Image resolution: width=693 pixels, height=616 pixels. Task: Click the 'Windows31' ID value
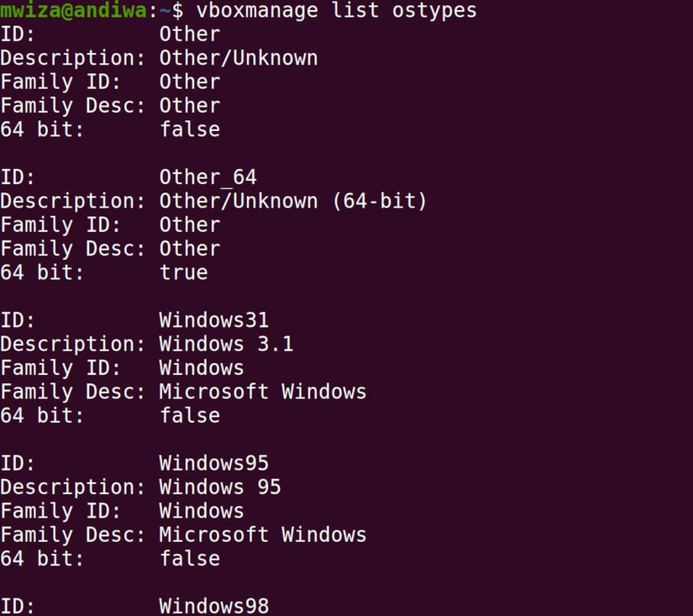pyautogui.click(x=214, y=319)
